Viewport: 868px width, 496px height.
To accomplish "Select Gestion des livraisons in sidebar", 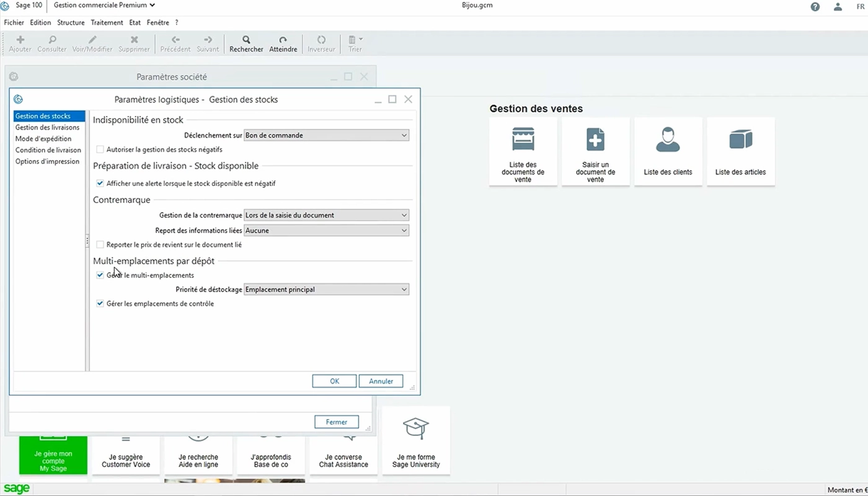I will pos(49,127).
